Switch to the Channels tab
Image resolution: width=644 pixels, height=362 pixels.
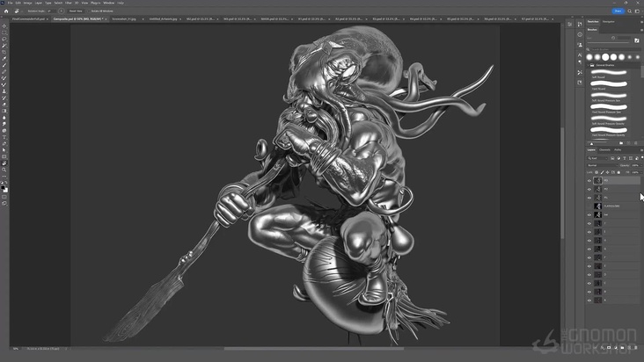[x=604, y=150]
